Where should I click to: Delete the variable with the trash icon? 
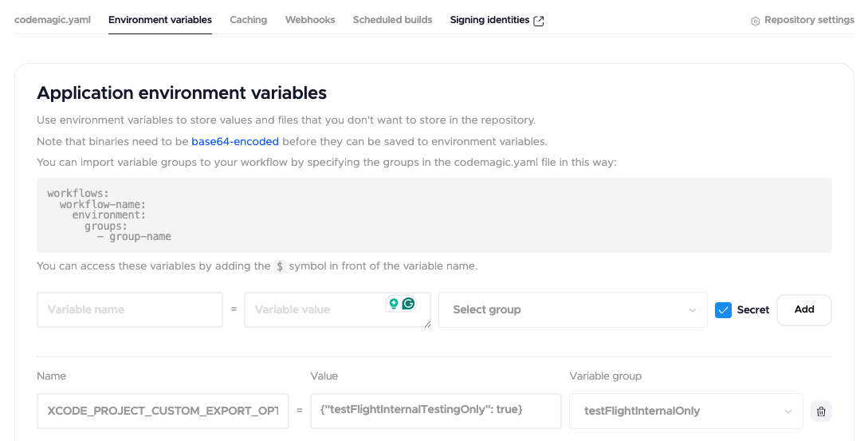coord(822,411)
